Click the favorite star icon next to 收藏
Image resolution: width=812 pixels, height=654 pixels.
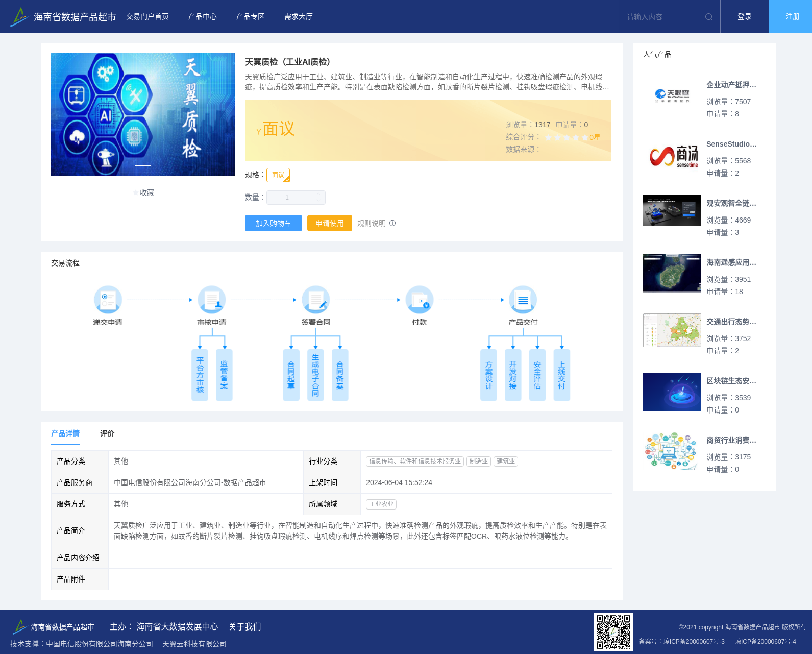point(136,192)
